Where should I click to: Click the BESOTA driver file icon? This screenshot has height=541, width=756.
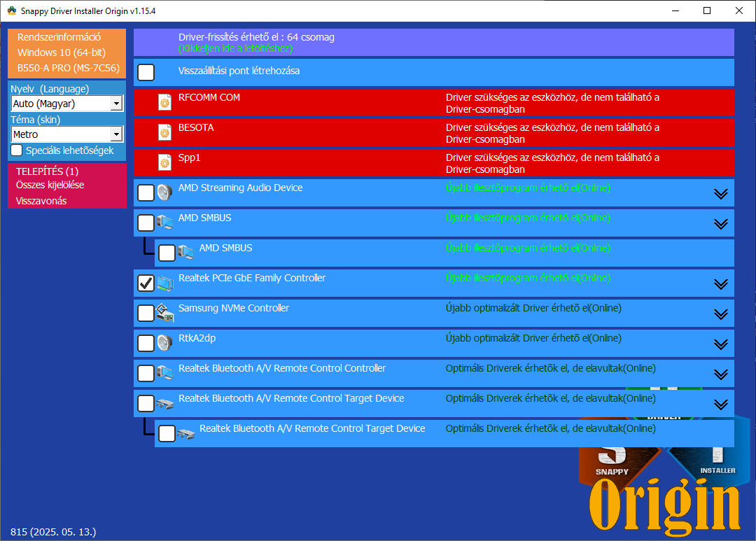(x=164, y=133)
